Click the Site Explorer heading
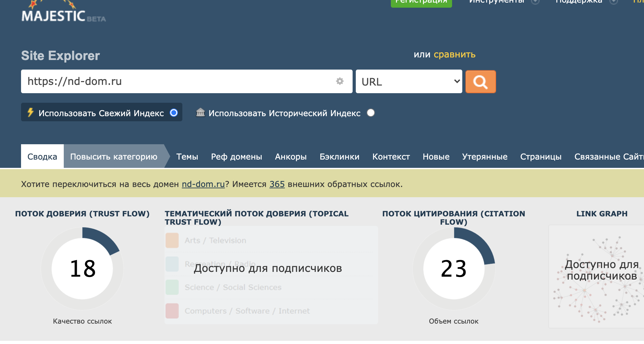Image resolution: width=644 pixels, height=344 pixels. pyautogui.click(x=61, y=56)
